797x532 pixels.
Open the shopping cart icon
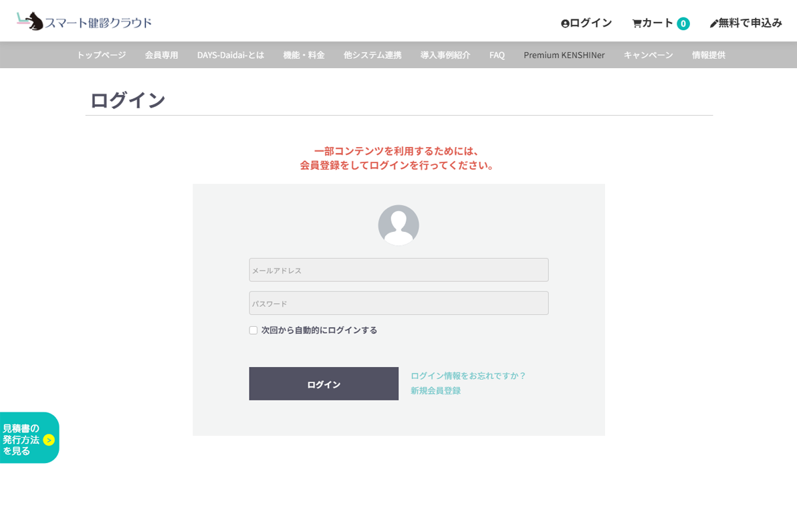[637, 23]
